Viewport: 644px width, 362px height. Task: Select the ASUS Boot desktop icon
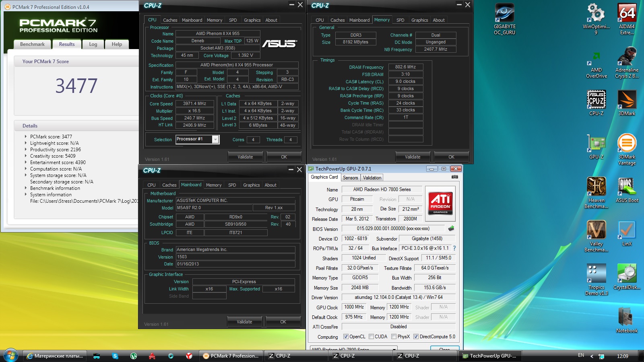(627, 190)
